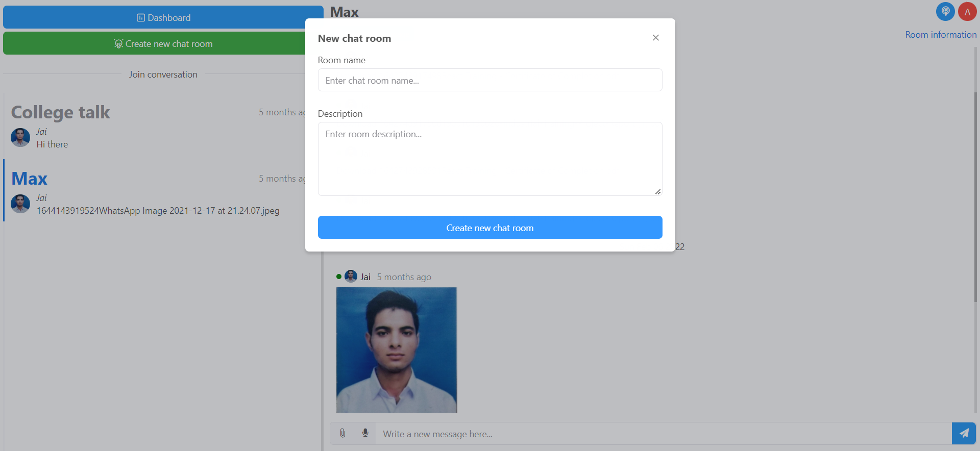The width and height of the screenshot is (980, 451).
Task: Click inside the Room name field
Action: coord(490,80)
